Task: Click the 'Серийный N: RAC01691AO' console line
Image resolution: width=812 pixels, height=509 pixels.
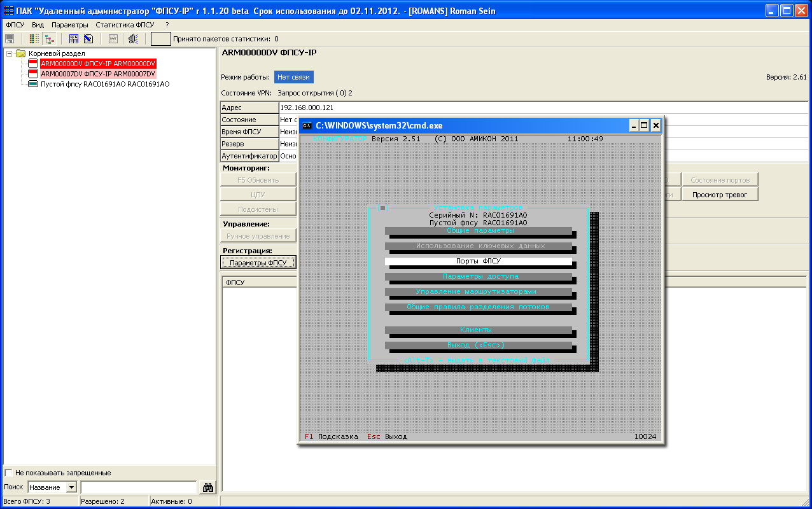Action: pyautogui.click(x=478, y=215)
